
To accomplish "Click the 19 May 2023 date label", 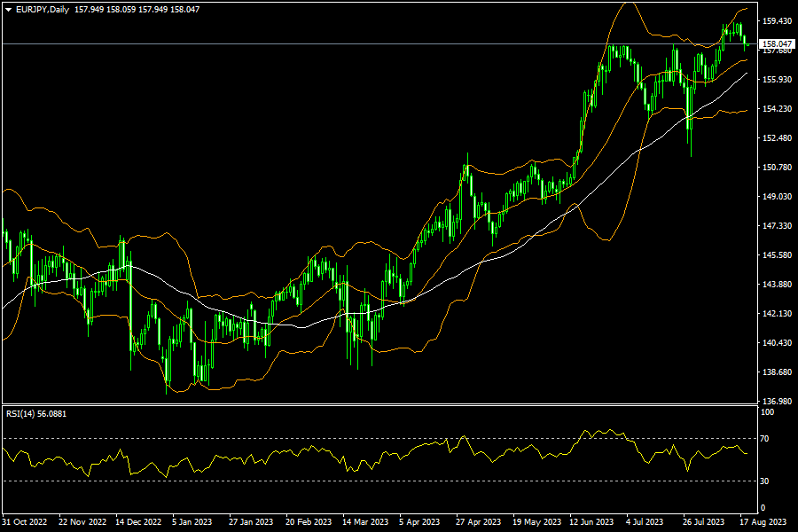I will click(537, 522).
